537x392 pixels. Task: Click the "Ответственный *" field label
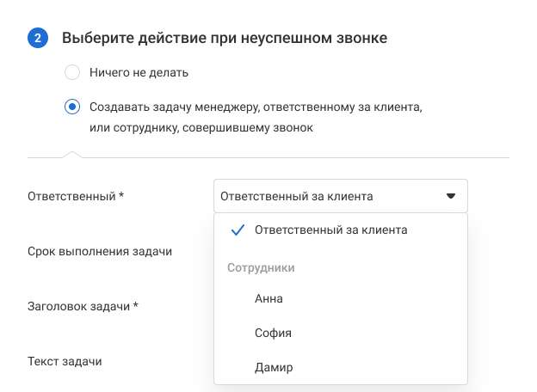pos(76,196)
